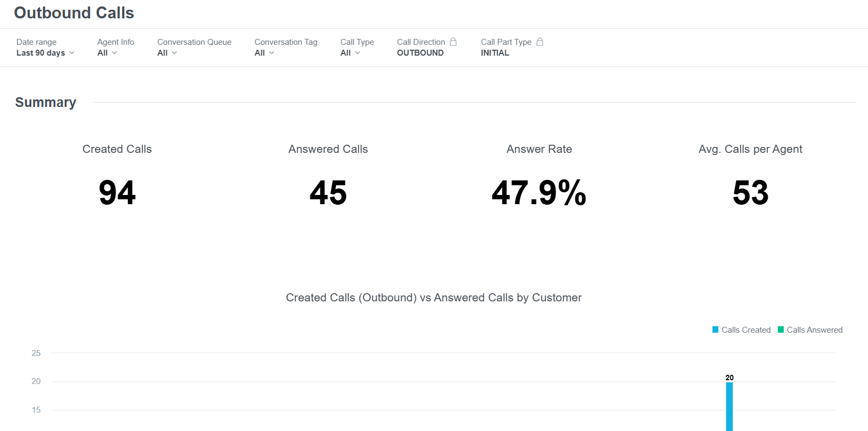Click the Answered Calls metric label

328,149
